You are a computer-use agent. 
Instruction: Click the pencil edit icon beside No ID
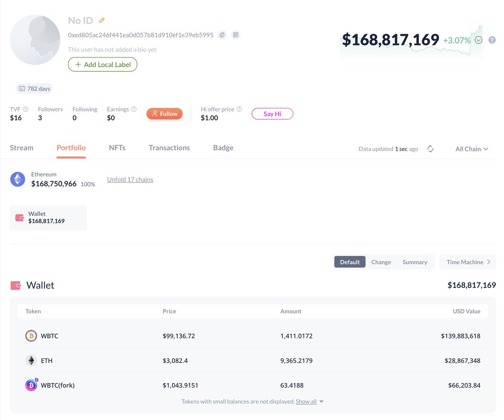click(x=102, y=20)
